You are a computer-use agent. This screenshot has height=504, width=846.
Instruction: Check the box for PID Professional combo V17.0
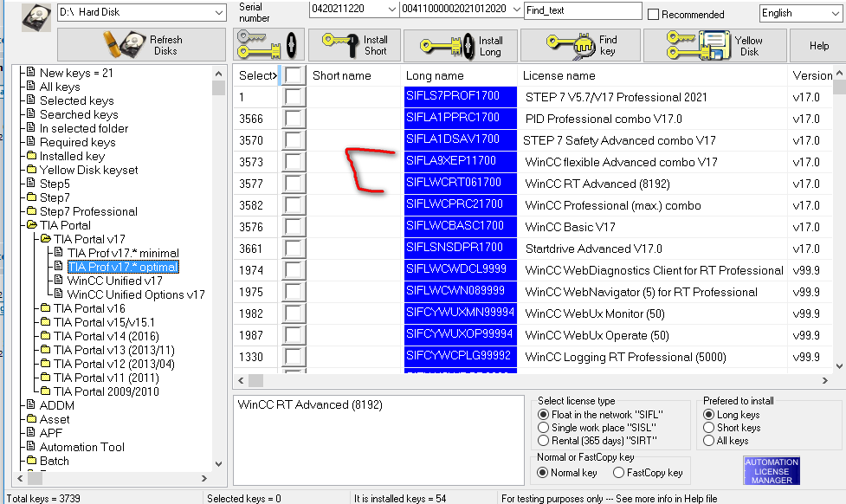pos(293,119)
